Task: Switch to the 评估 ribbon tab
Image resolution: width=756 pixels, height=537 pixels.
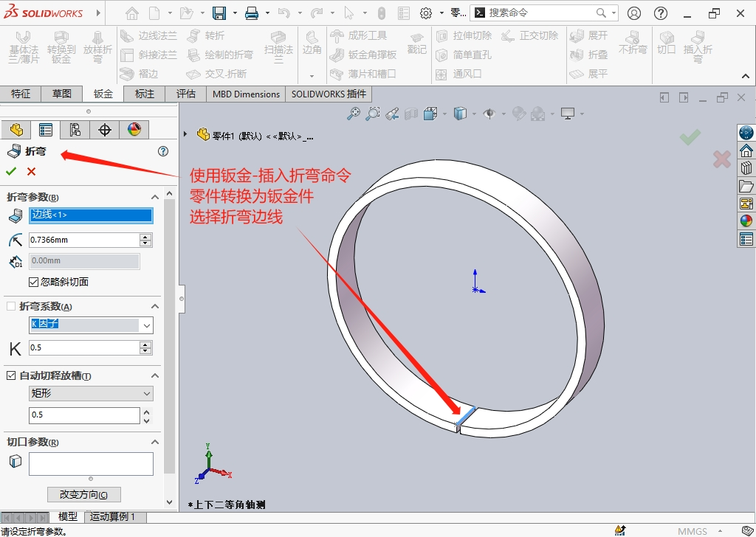Action: pyautogui.click(x=186, y=94)
